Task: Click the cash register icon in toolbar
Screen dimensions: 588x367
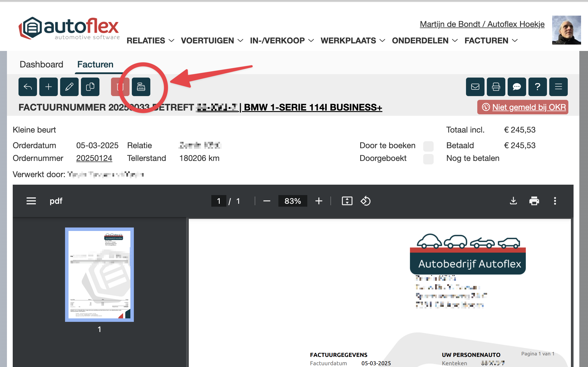Action: 141,87
